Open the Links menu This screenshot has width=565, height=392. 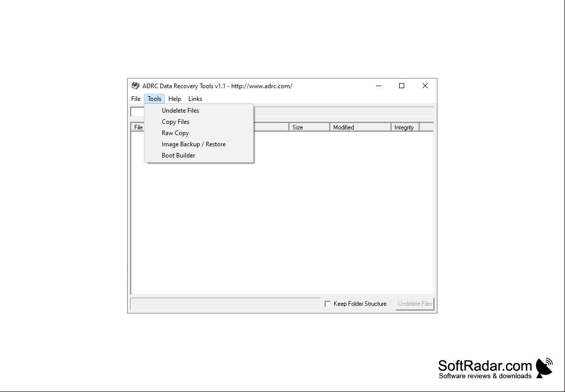click(195, 98)
